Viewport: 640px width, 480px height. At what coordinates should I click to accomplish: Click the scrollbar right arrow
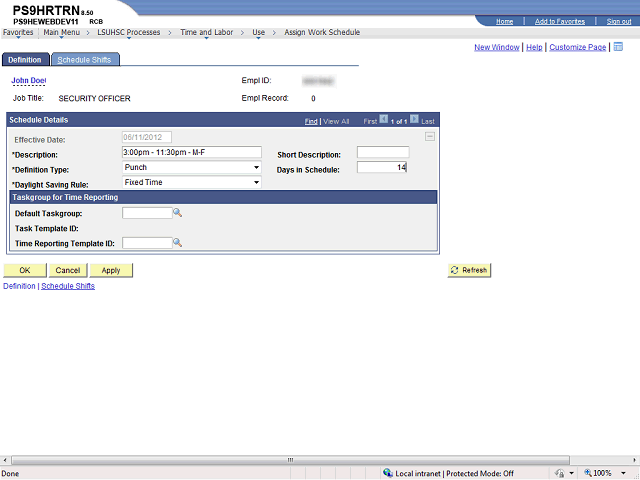point(635,460)
